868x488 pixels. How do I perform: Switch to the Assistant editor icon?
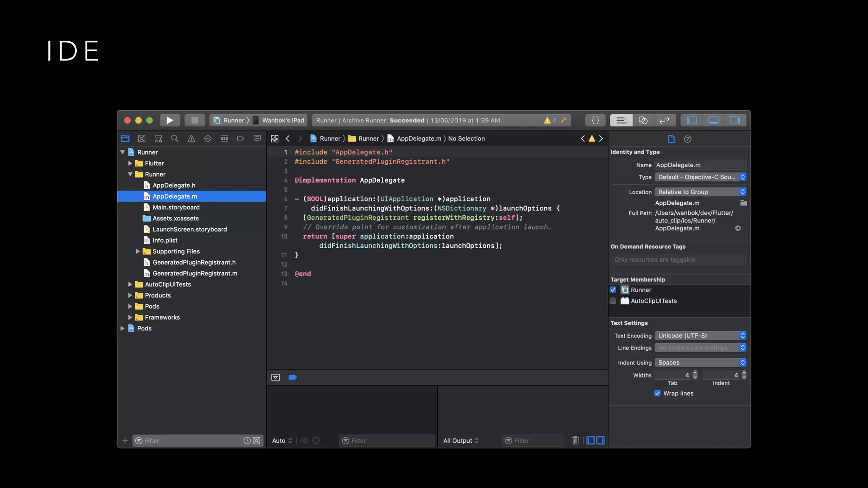point(643,120)
